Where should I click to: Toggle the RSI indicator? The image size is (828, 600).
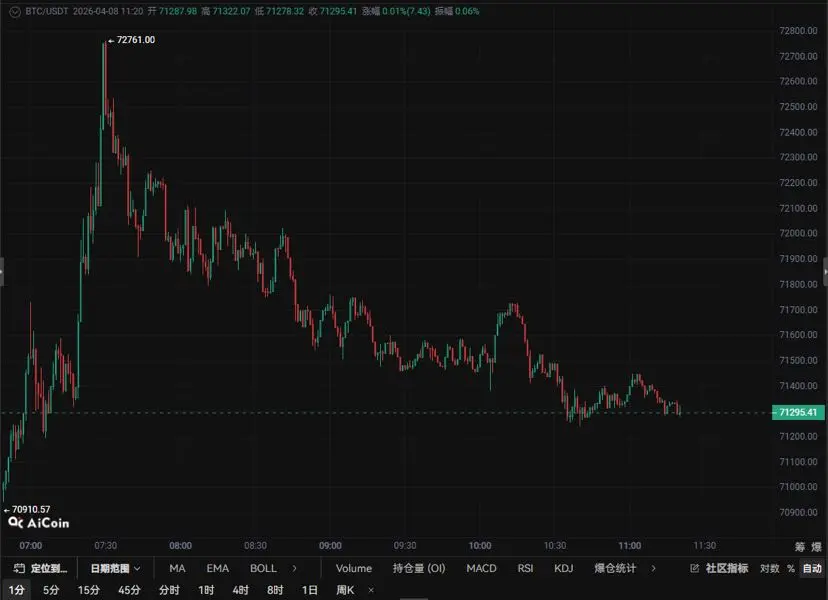pos(525,568)
